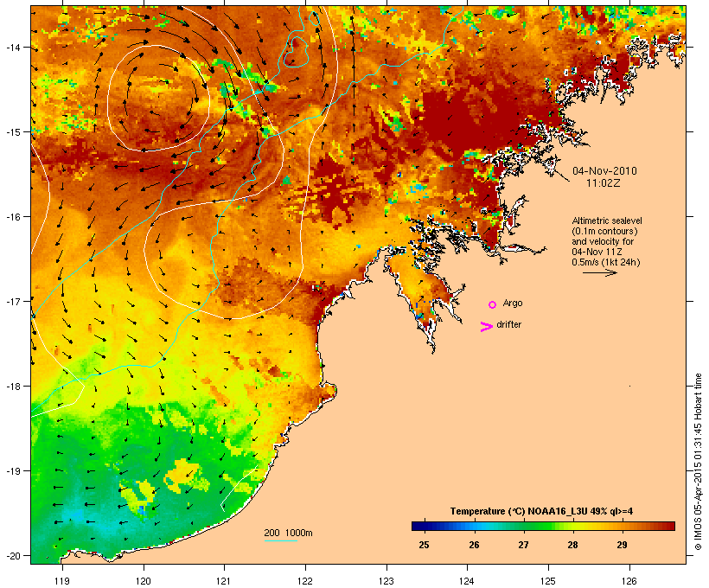The width and height of the screenshot is (709, 588).
Task: Click the color bar value 25
Action: [x=424, y=545]
